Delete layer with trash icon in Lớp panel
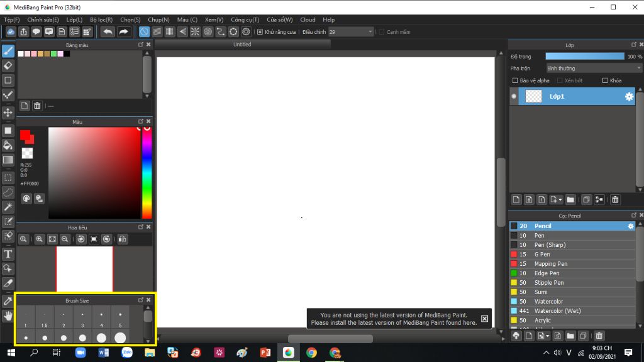 coord(615,199)
